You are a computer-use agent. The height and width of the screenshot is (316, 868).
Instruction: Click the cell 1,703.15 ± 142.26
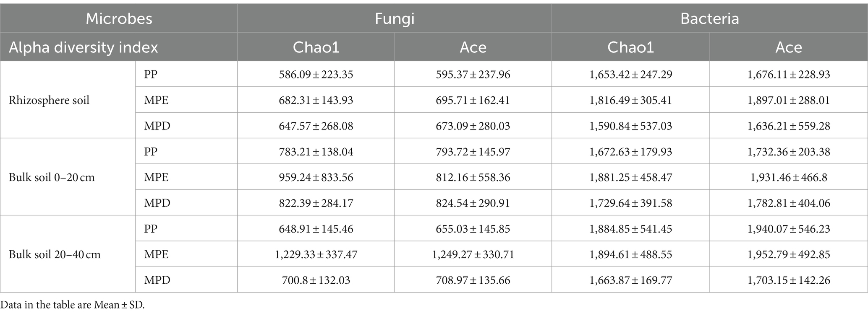point(789,280)
